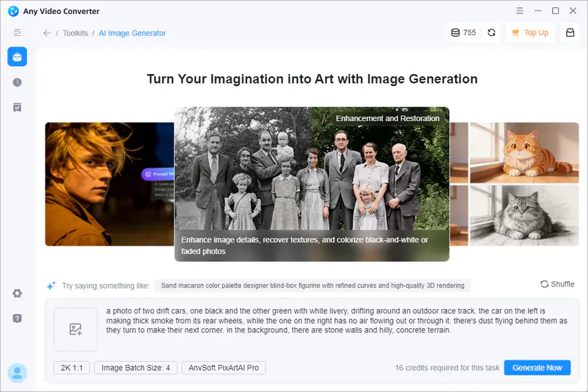Image resolution: width=588 pixels, height=392 pixels.
Task: Go back using the left arrow
Action: [x=47, y=33]
